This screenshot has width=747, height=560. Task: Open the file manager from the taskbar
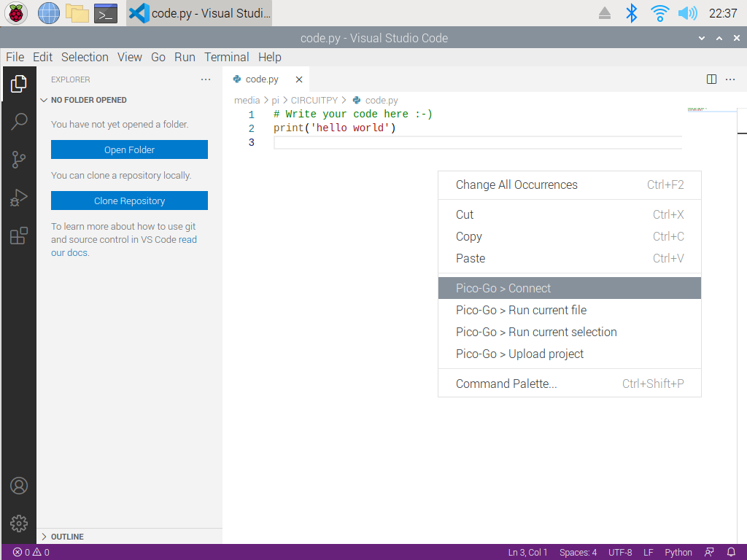[x=77, y=13]
